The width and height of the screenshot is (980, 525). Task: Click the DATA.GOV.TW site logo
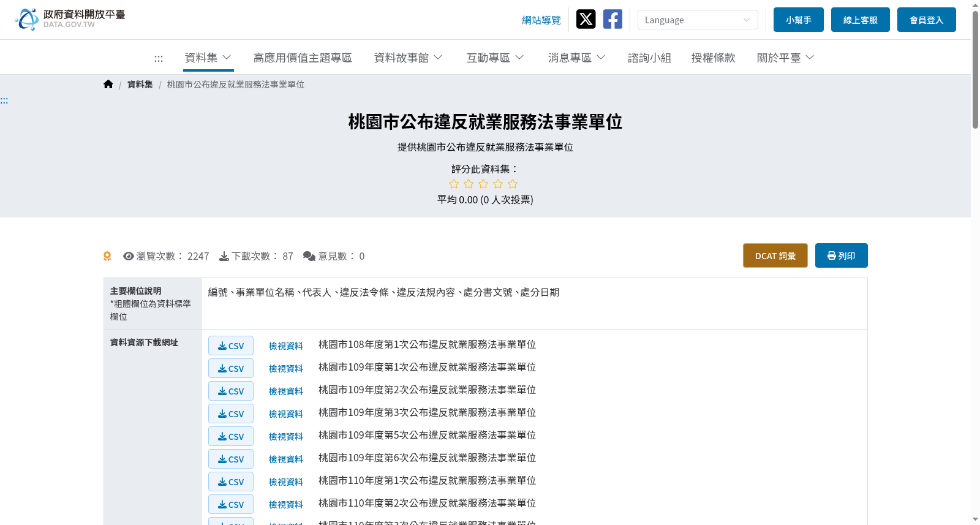click(x=70, y=19)
